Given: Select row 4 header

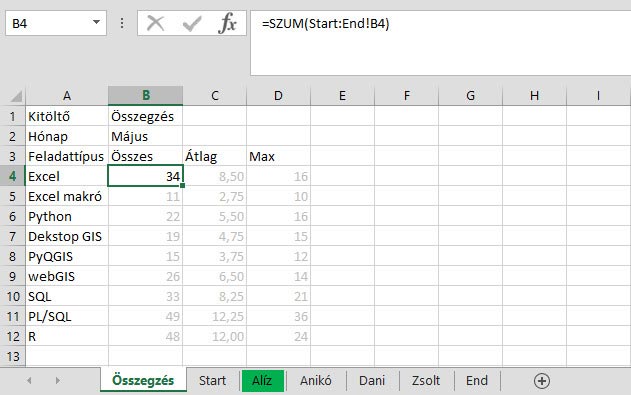Looking at the screenshot, I should pyautogui.click(x=12, y=176).
